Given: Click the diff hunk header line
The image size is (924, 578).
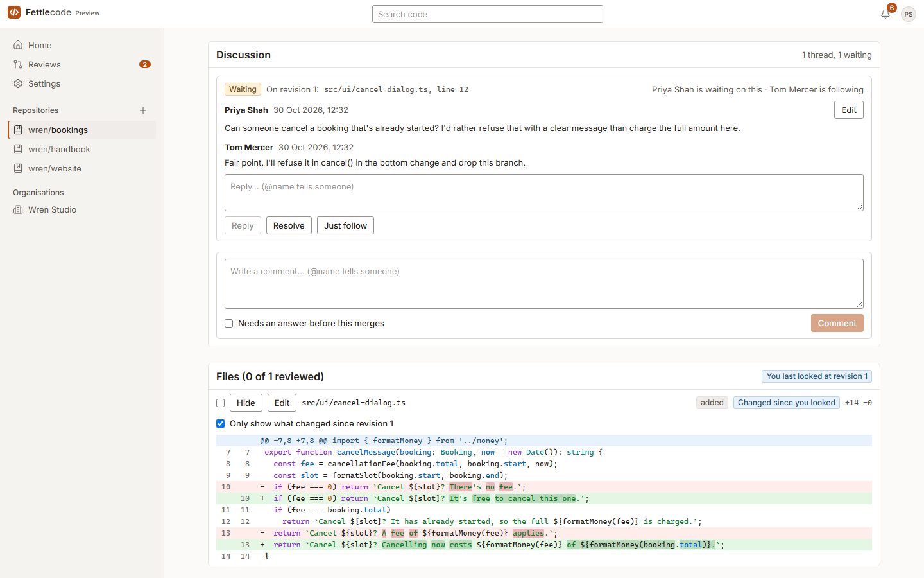Looking at the screenshot, I should click(544, 441).
